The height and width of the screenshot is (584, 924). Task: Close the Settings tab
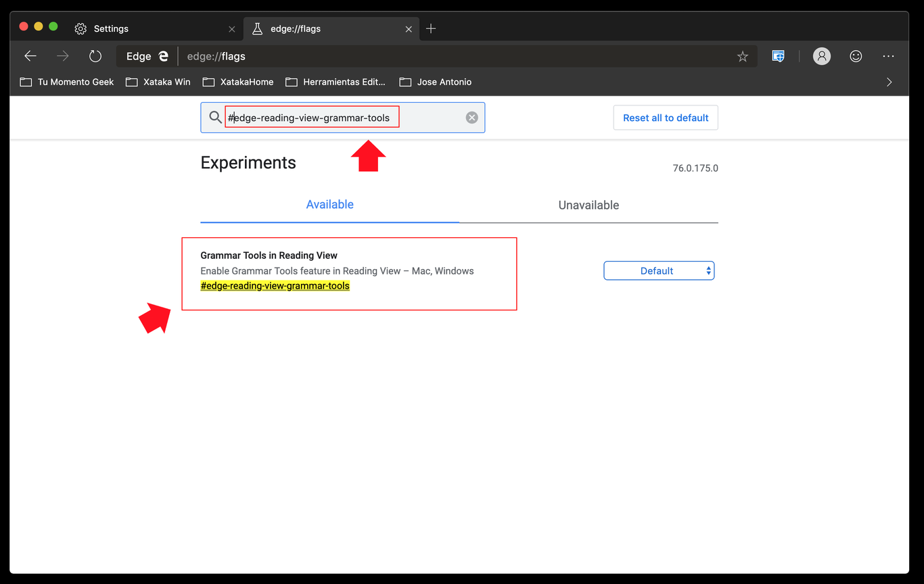coord(232,29)
